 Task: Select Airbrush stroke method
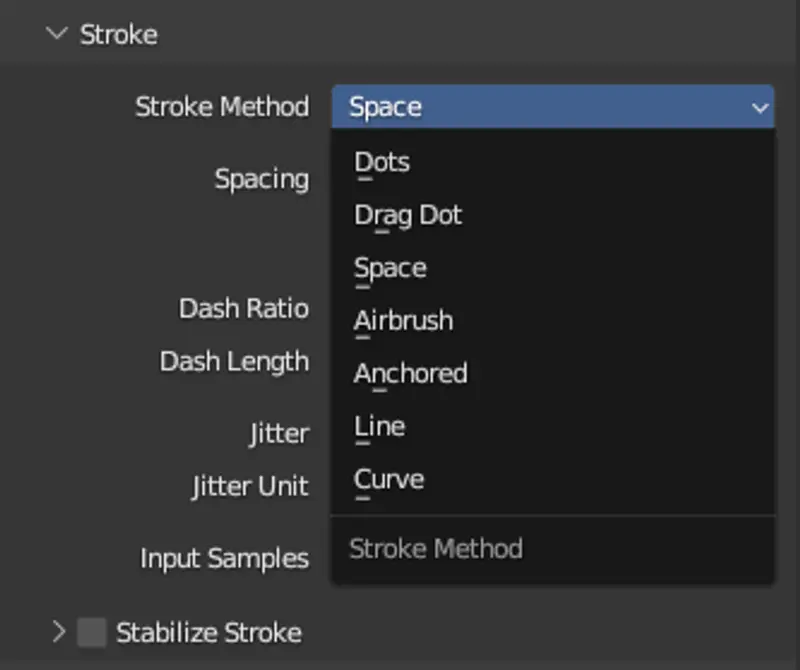(403, 320)
